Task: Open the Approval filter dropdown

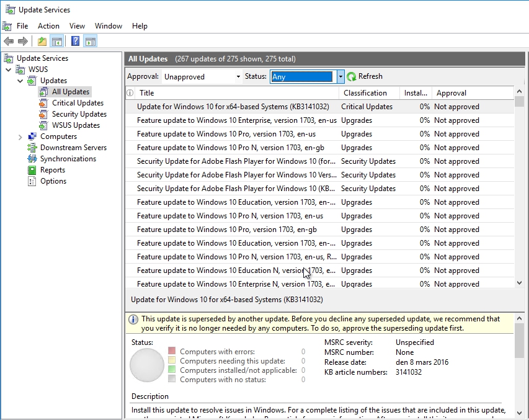Action: click(238, 77)
